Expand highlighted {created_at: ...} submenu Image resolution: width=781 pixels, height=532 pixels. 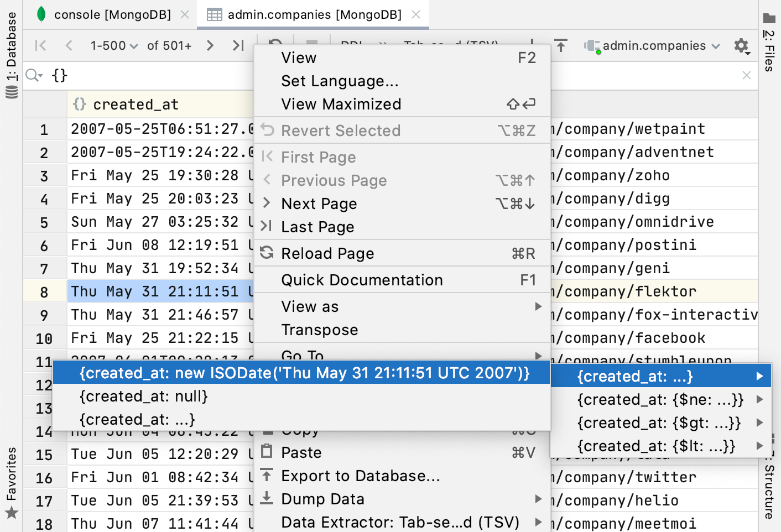pyautogui.click(x=661, y=376)
